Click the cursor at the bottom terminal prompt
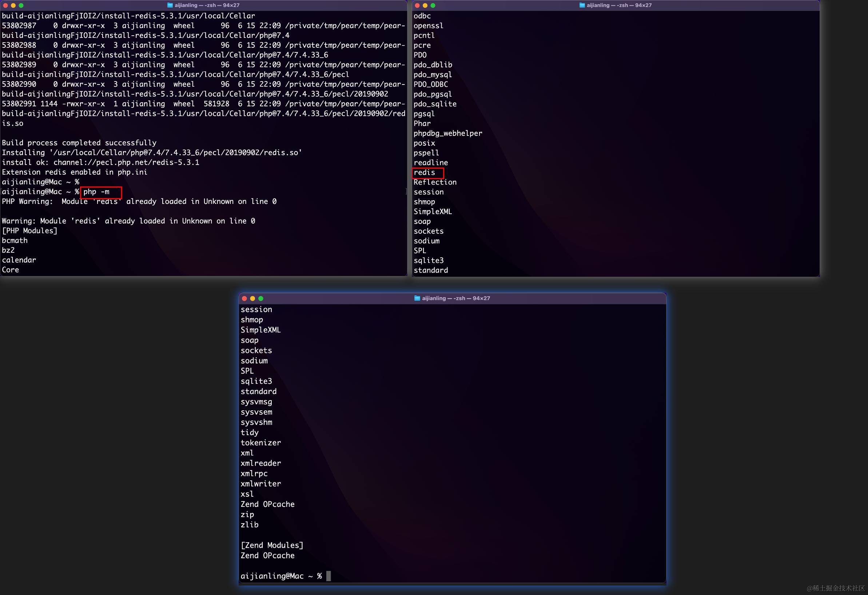868x595 pixels. [328, 576]
